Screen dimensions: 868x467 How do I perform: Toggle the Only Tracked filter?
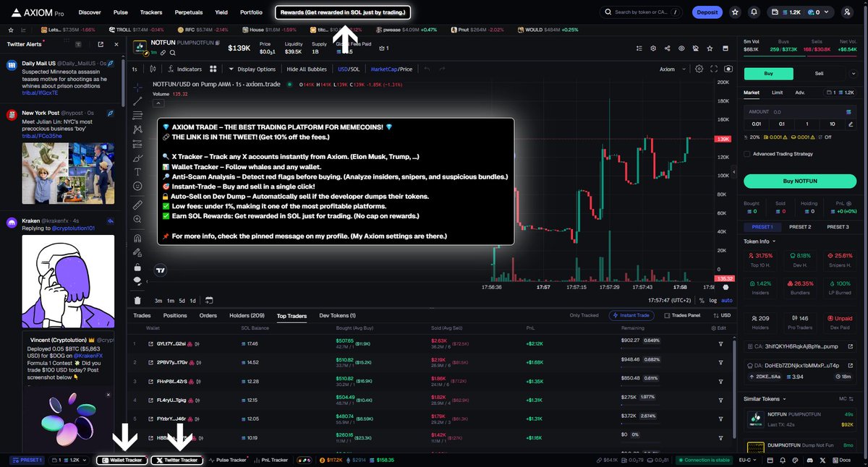click(584, 315)
